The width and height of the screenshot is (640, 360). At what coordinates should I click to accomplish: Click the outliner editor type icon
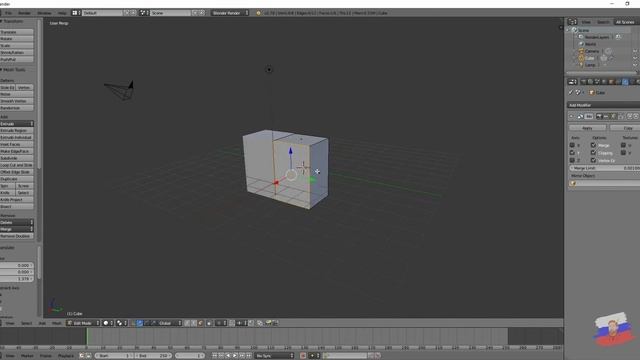(572, 22)
